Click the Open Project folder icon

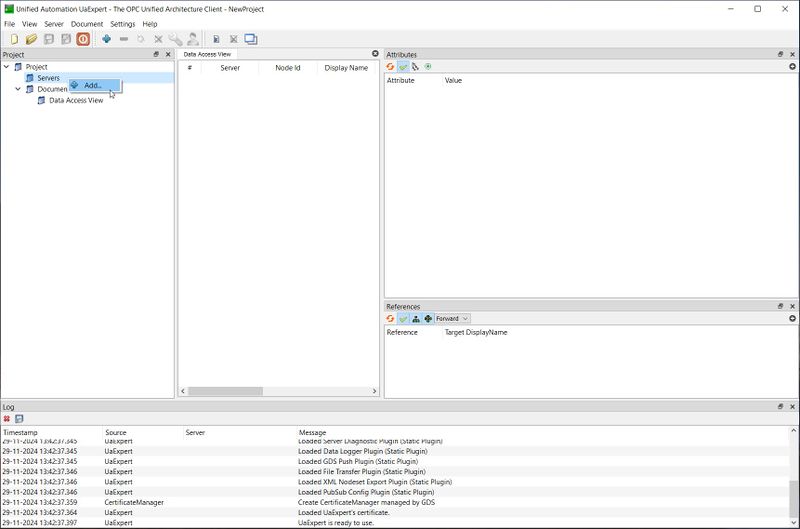coord(31,39)
